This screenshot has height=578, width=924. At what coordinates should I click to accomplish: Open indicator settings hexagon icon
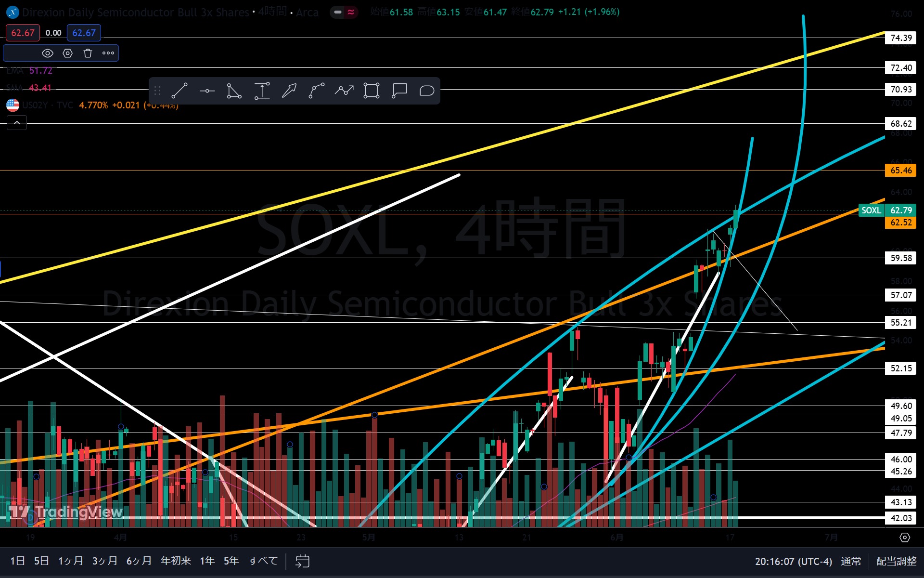(x=67, y=53)
